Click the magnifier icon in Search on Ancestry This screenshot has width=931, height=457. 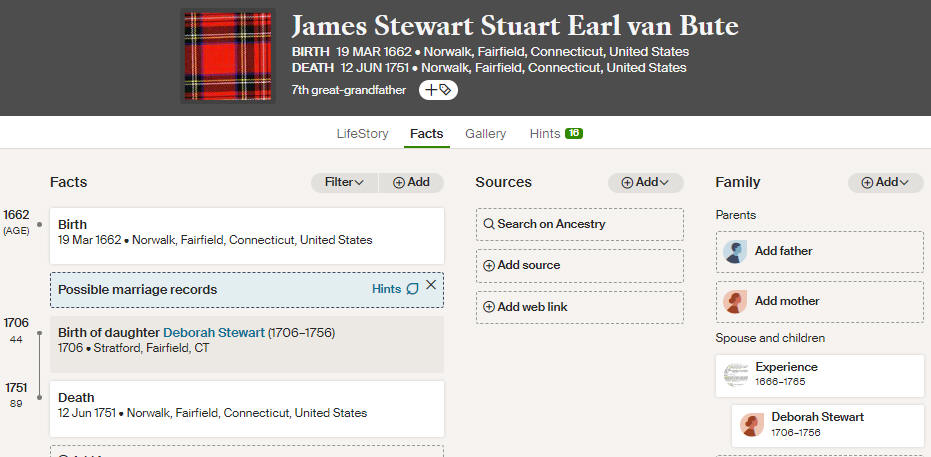tap(489, 224)
